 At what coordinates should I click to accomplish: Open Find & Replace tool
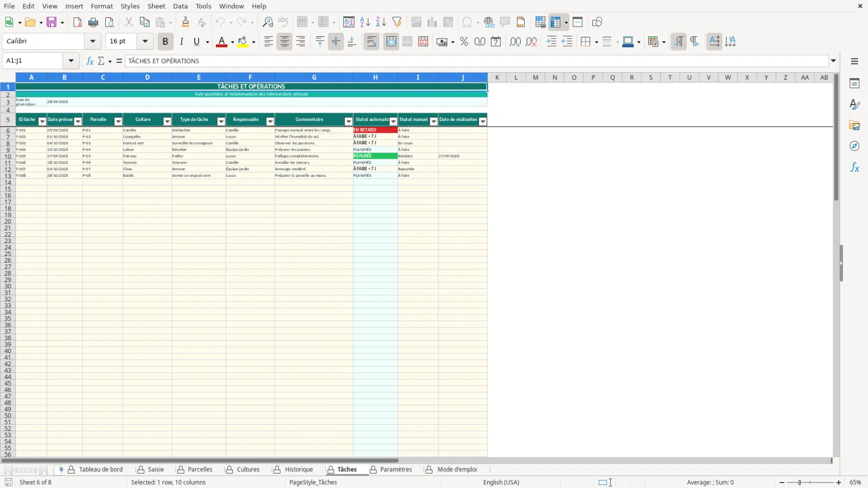[267, 22]
